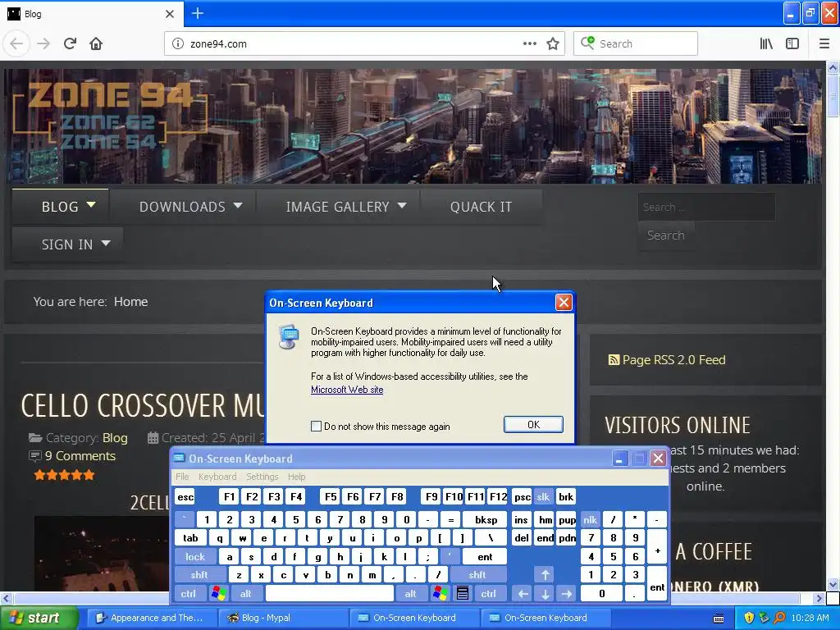The width and height of the screenshot is (840, 630).
Task: Bookmark this page with the star icon
Action: pyautogui.click(x=553, y=43)
